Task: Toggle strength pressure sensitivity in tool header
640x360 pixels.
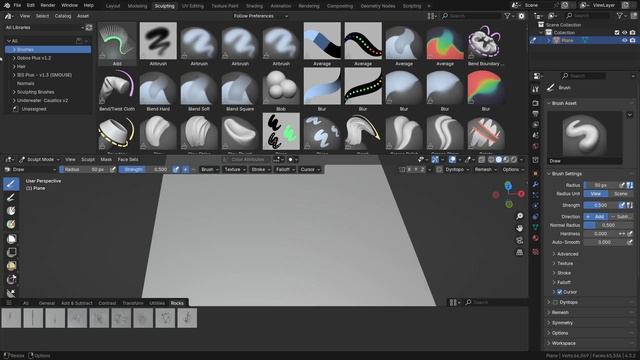Action: (x=176, y=169)
